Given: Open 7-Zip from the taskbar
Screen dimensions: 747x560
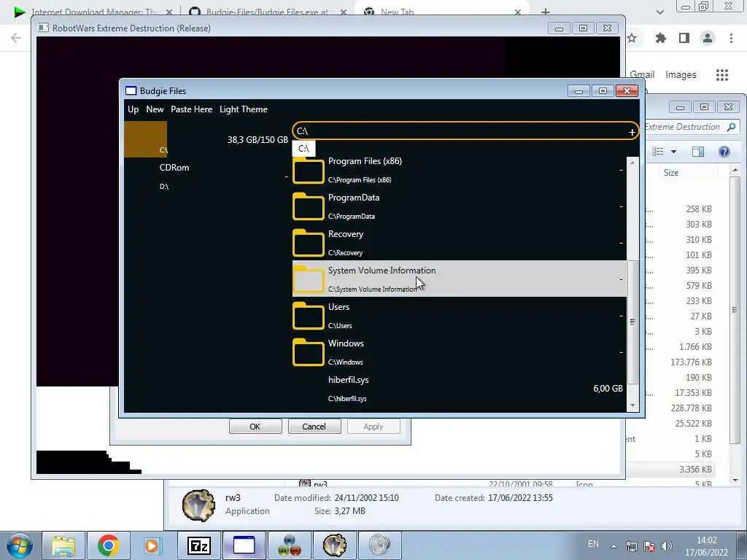Looking at the screenshot, I should [198, 545].
